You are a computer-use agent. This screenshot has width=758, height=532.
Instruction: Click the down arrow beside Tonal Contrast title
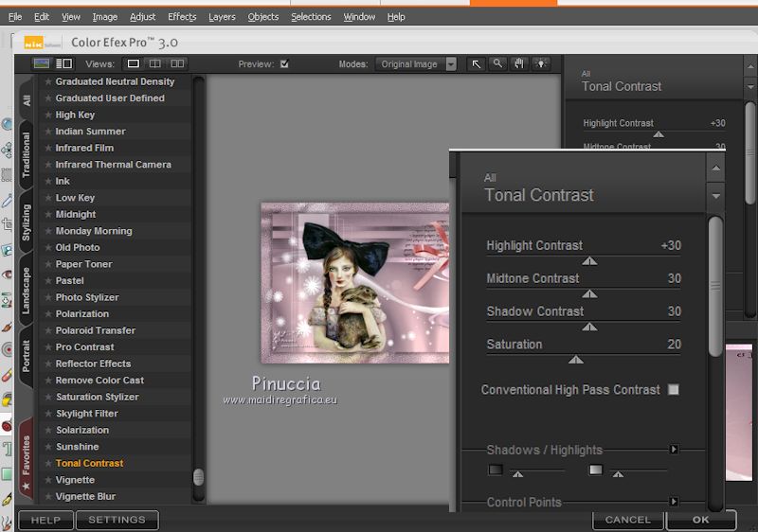[x=716, y=197]
